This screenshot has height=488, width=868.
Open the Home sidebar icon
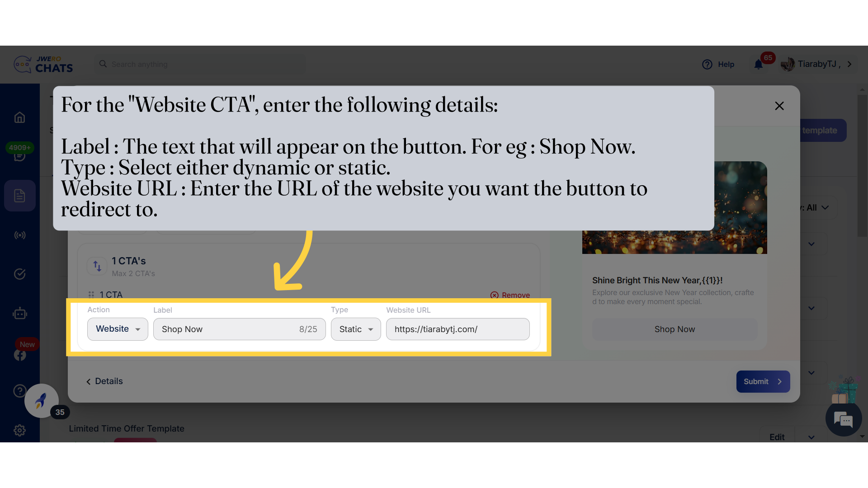[19, 117]
